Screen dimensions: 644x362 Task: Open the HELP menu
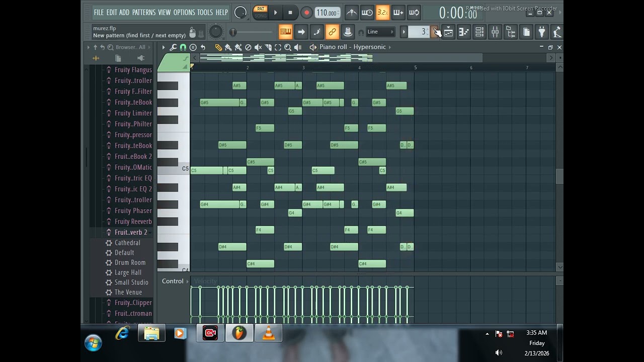pos(222,12)
